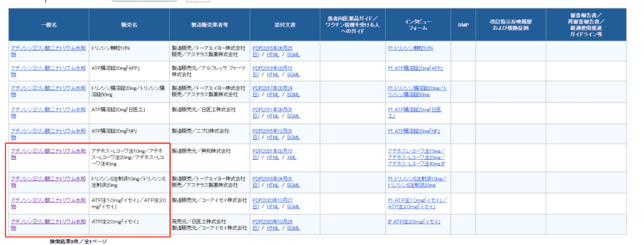Open interview form in 日医工 ATP注20mg「イセイ」 row

[414, 222]
